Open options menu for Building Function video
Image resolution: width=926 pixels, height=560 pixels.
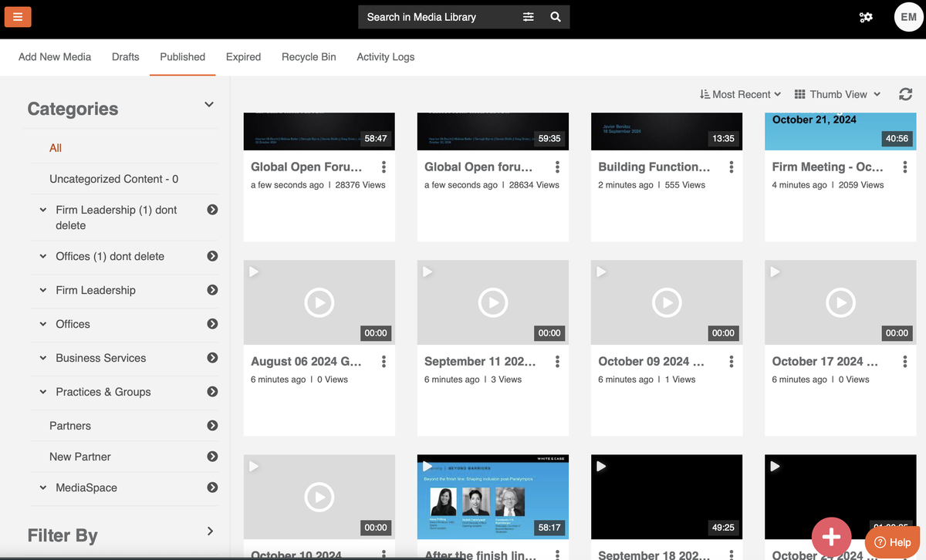732,167
